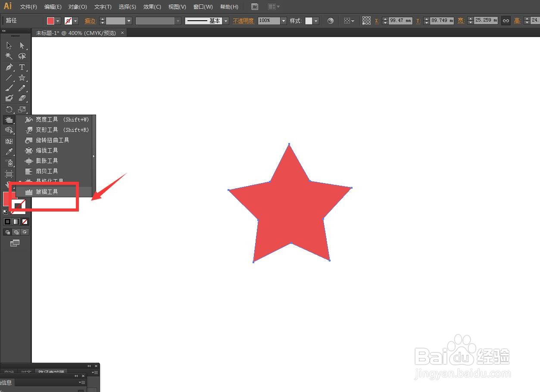The width and height of the screenshot is (540, 392).
Task: Click the 描边 link in the control bar
Action: click(90, 20)
